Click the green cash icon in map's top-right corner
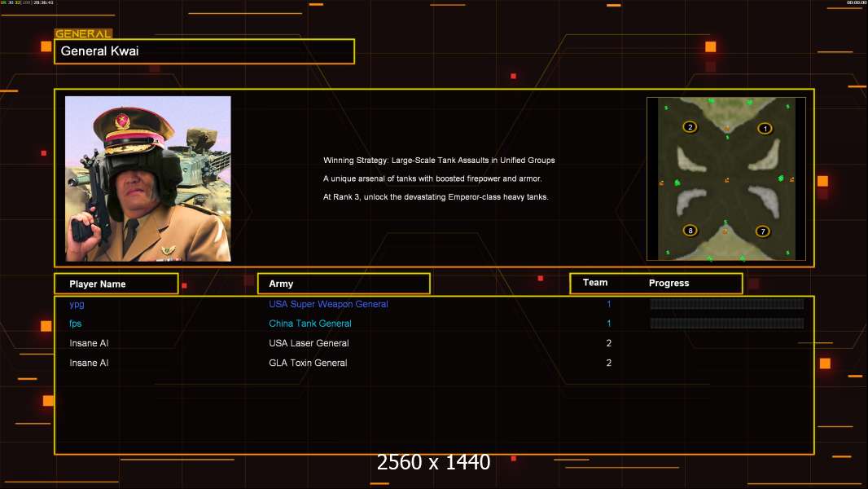This screenshot has width=868, height=489. coord(787,106)
